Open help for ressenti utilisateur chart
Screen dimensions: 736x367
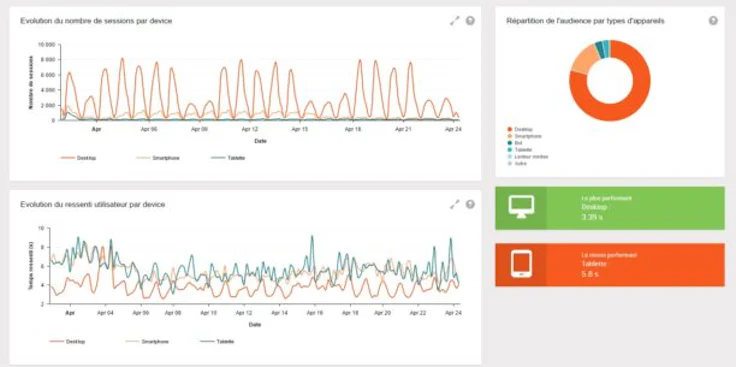(x=470, y=204)
